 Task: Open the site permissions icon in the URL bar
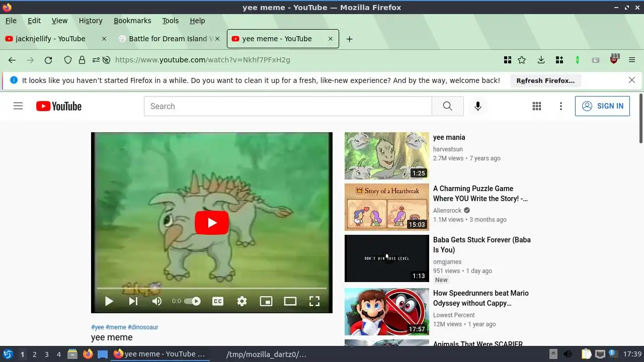pyautogui.click(x=96, y=60)
